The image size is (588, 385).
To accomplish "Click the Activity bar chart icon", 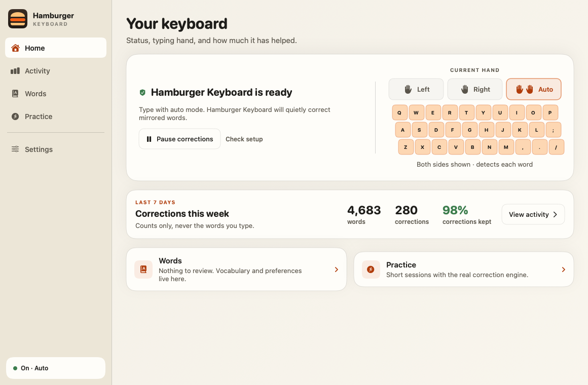I will [x=15, y=71].
